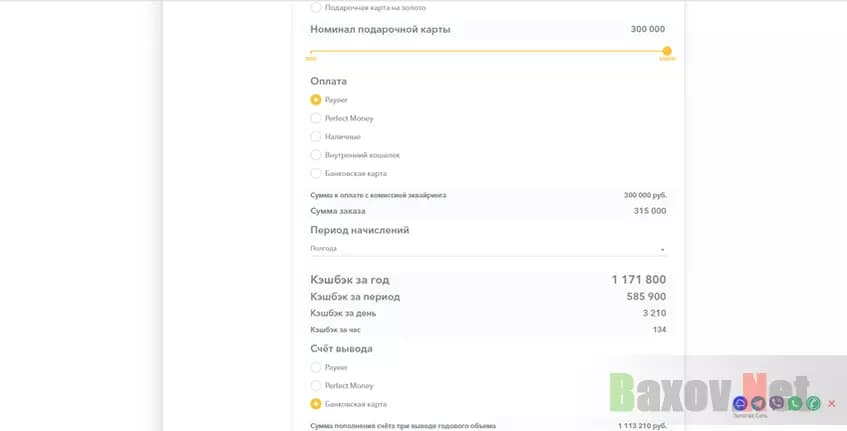Open the Период начислений dropdown showing Полгода
847x431 pixels.
(488, 249)
